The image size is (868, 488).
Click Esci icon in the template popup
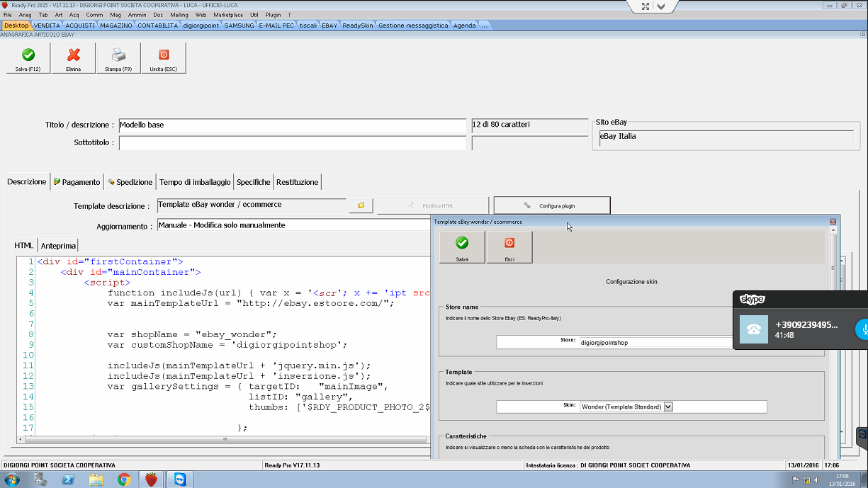tap(509, 244)
